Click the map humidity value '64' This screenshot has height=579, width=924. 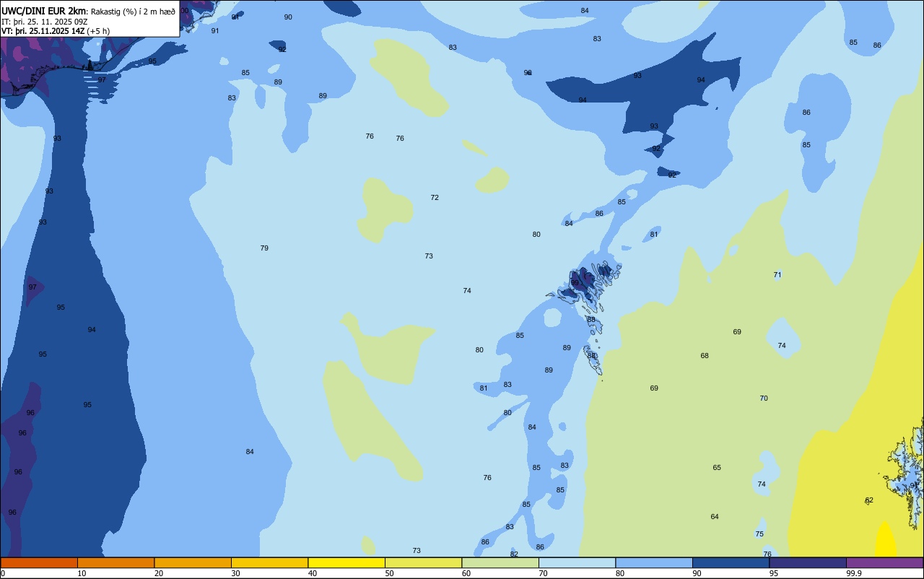click(715, 517)
